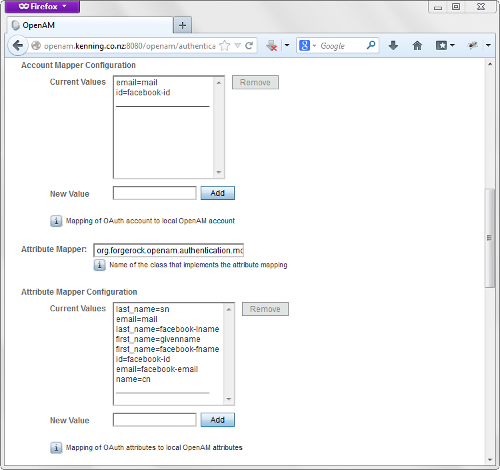500x470 pixels.
Task: Select the OpenAM tab
Action: (90, 25)
